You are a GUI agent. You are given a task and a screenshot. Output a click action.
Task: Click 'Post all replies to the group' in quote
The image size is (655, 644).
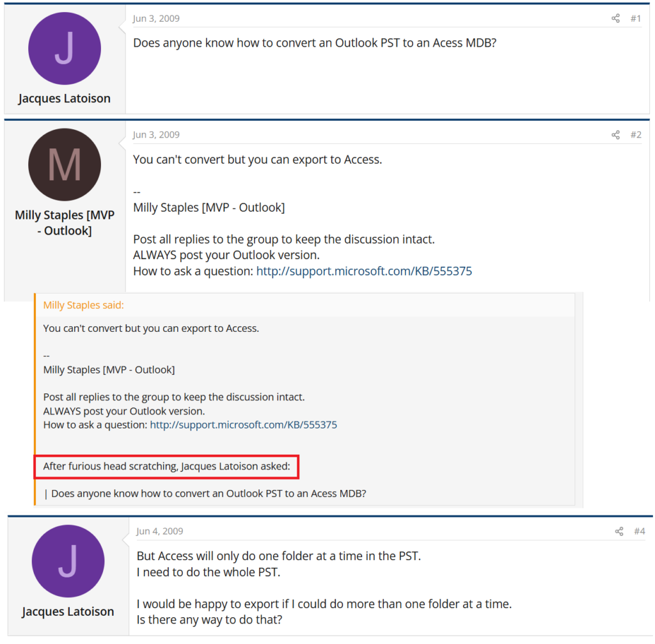[x=174, y=397]
